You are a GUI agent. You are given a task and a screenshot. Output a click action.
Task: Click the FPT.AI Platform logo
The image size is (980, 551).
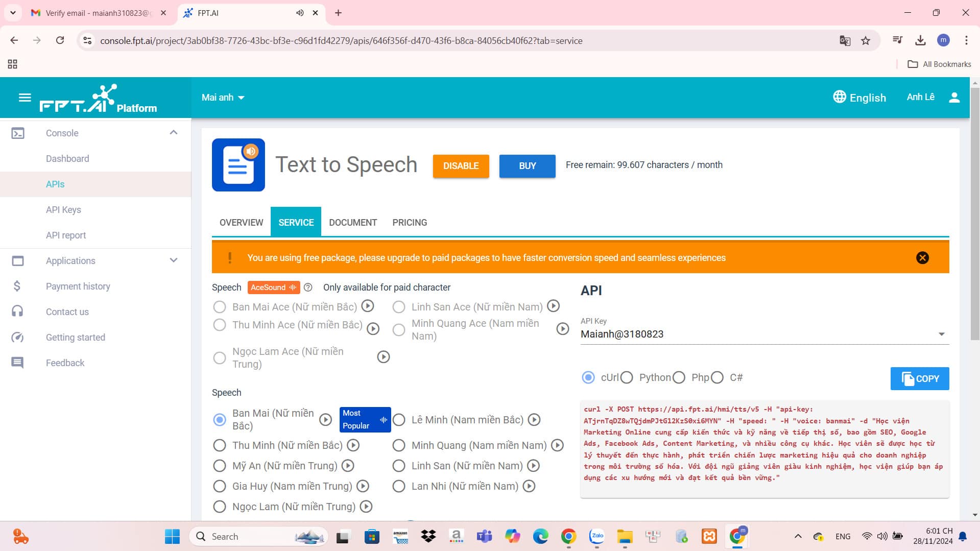[x=98, y=99]
